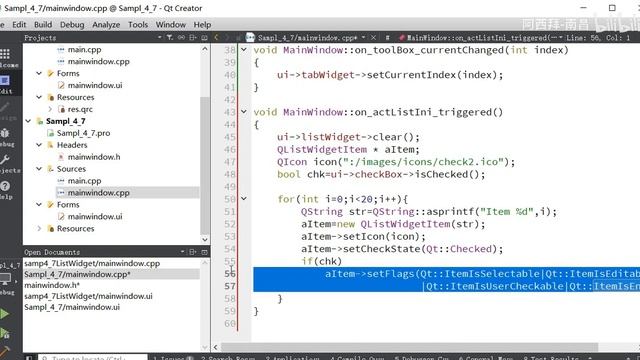Open samp4_7ListWidget/mainwindow.cpp in Open Documents
Viewport: 640px width, 360px height.
click(x=92, y=263)
